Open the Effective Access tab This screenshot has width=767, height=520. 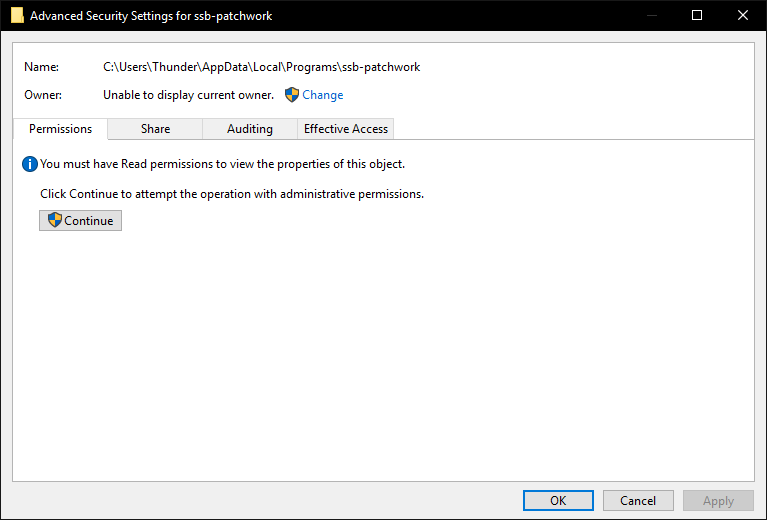[346, 129]
